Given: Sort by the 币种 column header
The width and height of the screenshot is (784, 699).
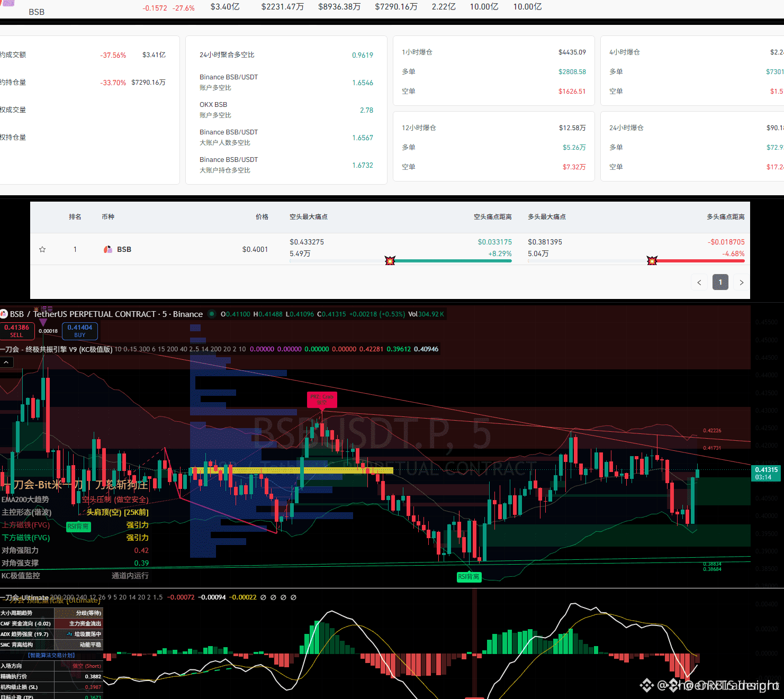Looking at the screenshot, I should click(108, 217).
